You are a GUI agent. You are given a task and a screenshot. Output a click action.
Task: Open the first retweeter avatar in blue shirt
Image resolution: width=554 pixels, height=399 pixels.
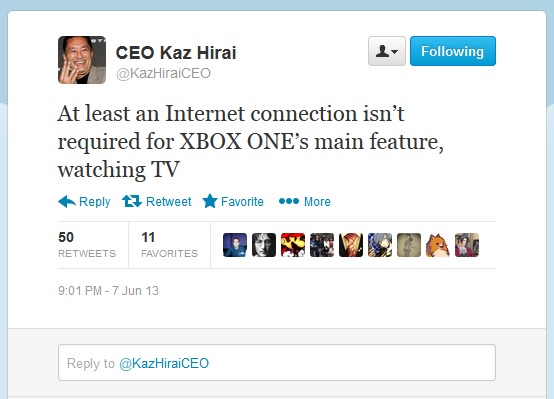[x=235, y=245]
